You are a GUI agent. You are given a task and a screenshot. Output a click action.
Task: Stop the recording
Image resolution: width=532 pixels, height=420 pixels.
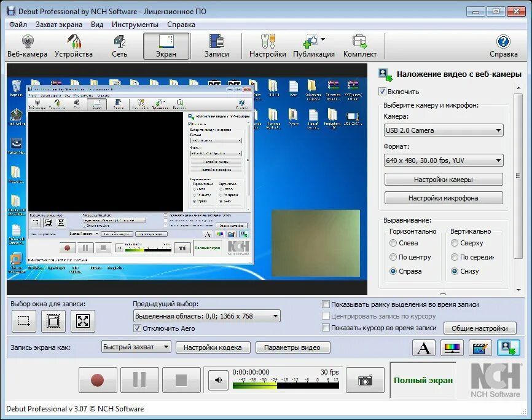tap(181, 380)
